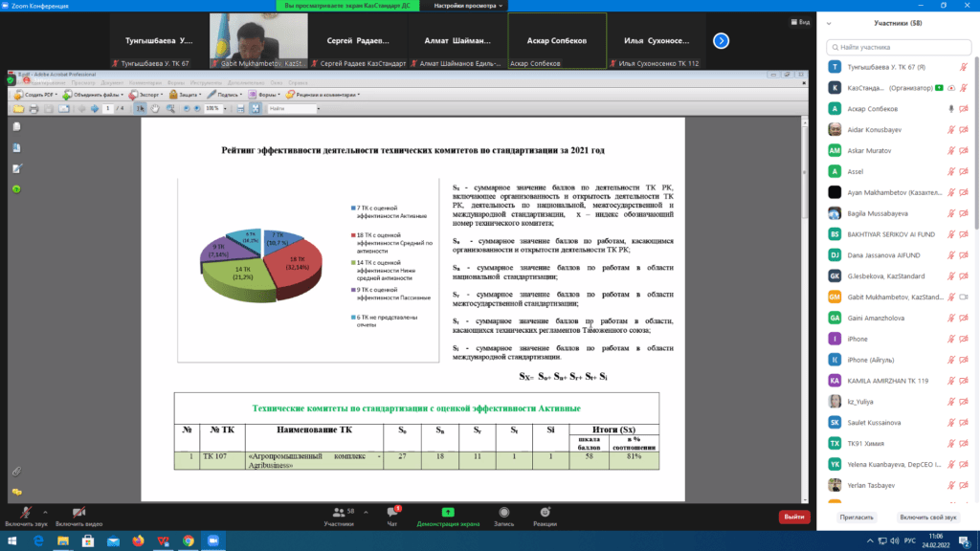Open Просмотр menu in Acrobat
This screenshot has height=551, width=980.
pos(83,82)
